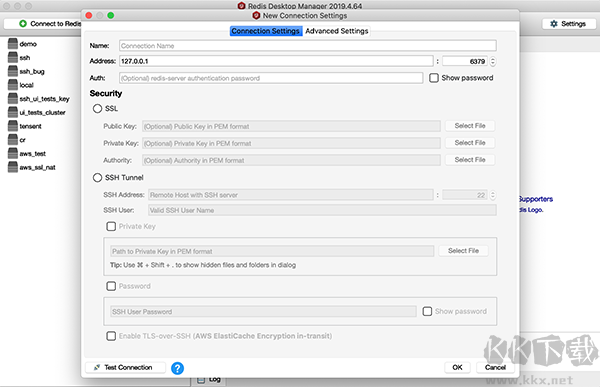Select File for the SSL Private Key
The height and width of the screenshot is (387, 600).
(x=470, y=143)
